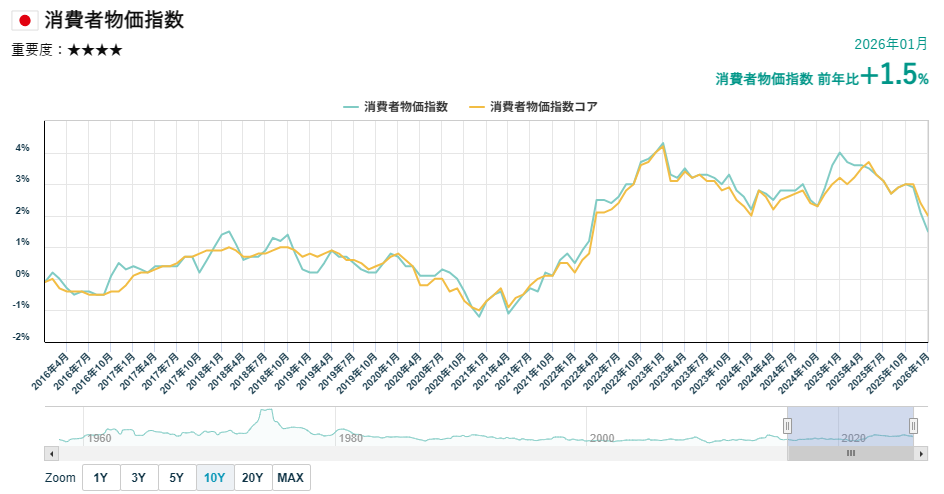Click the four-star importance rating
This screenshot has width=944, height=494.
point(95,50)
